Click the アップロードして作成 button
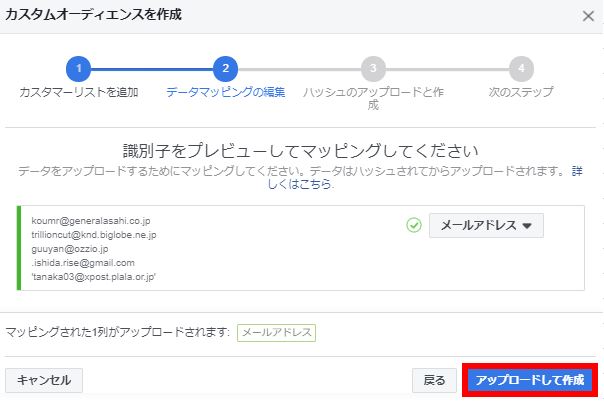This screenshot has height=402, width=604. tap(530, 380)
